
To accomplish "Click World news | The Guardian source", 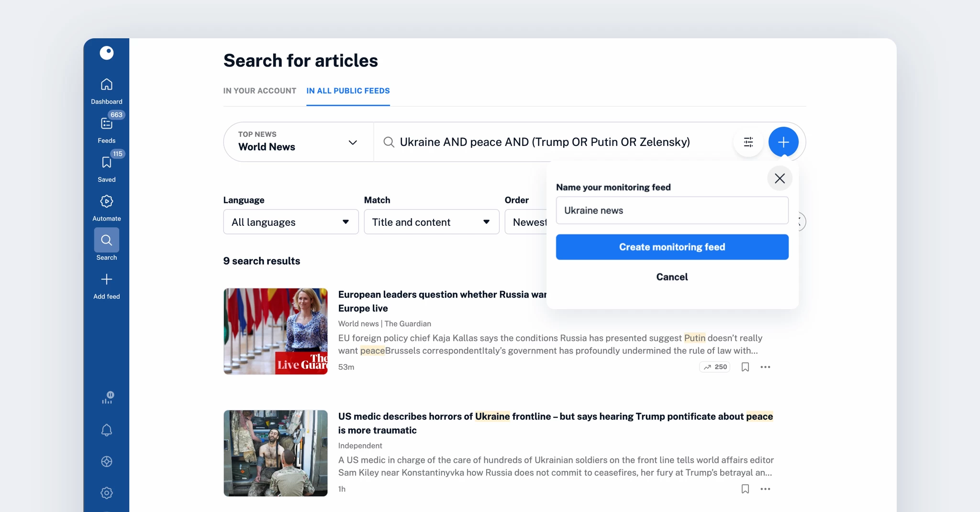I will click(385, 324).
